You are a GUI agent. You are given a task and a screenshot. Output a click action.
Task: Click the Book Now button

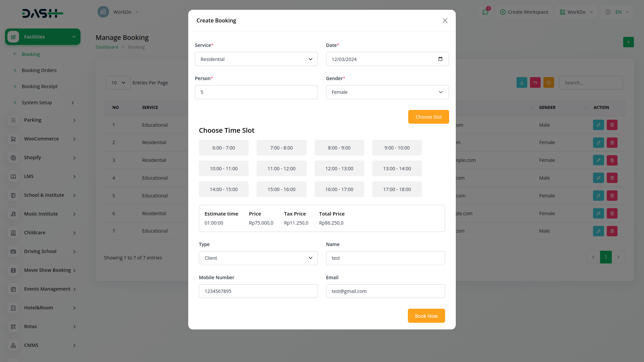(426, 316)
